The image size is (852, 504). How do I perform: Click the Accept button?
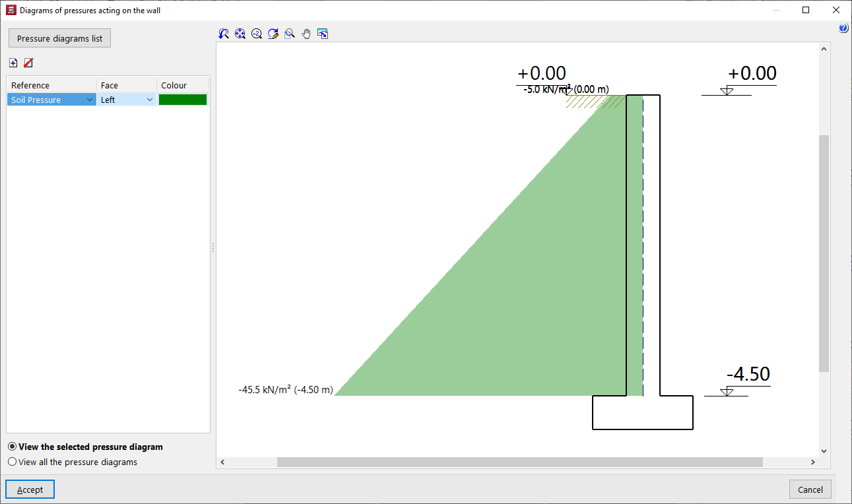30,489
